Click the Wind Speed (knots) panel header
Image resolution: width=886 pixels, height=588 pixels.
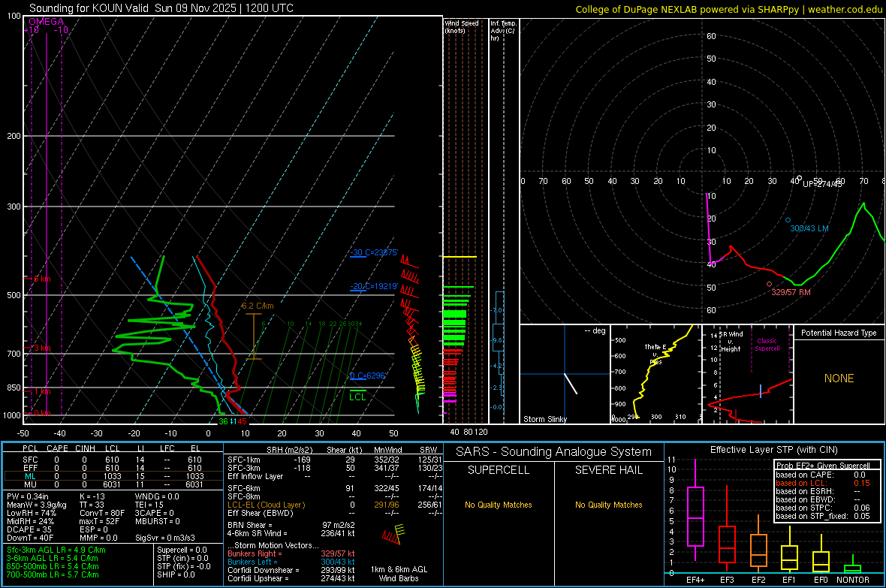462,27
